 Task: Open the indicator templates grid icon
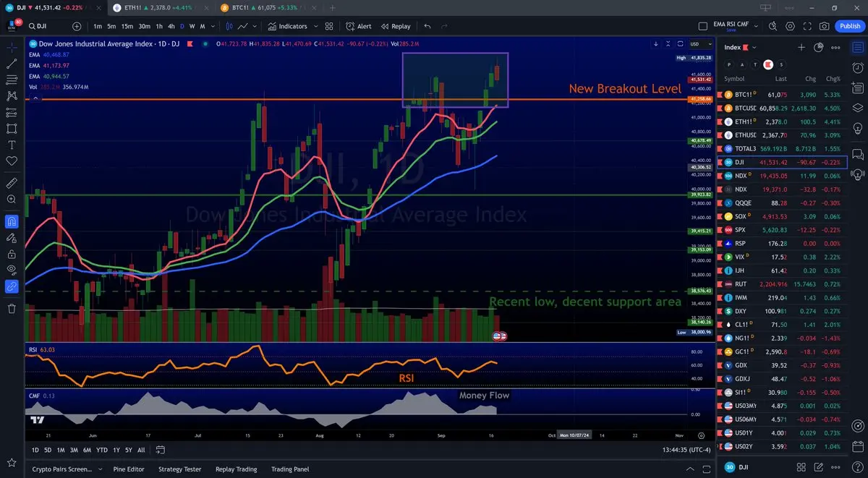point(329,26)
